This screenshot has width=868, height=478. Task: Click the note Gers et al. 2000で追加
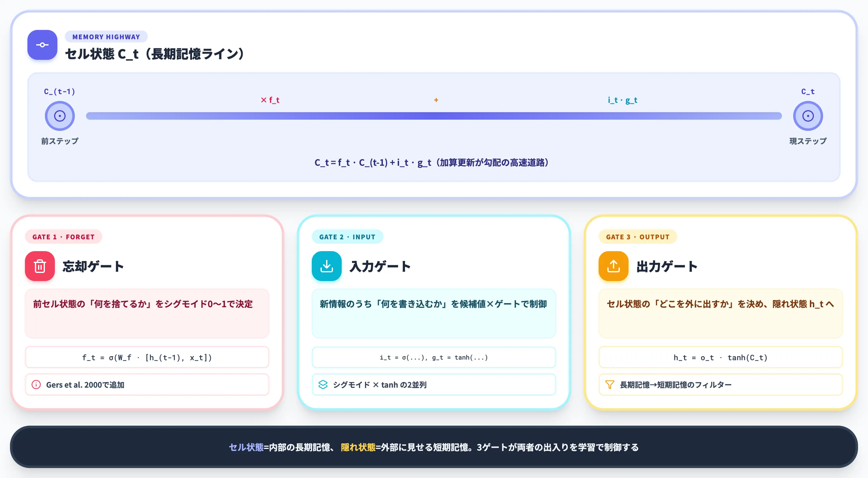click(147, 384)
